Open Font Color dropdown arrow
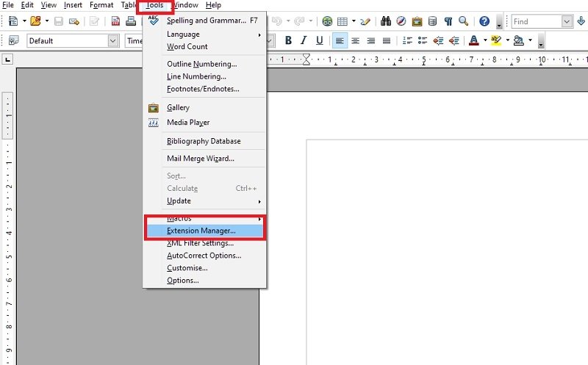This screenshot has height=365, width=588. click(x=485, y=40)
